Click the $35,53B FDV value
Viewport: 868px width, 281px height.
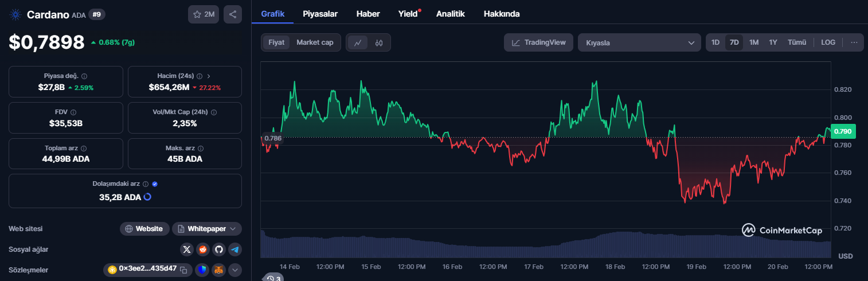[66, 123]
